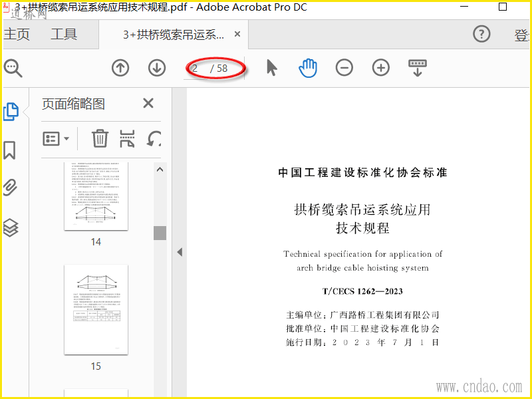The height and width of the screenshot is (399, 532).
Task: Click the page number input field
Action: pos(197,68)
